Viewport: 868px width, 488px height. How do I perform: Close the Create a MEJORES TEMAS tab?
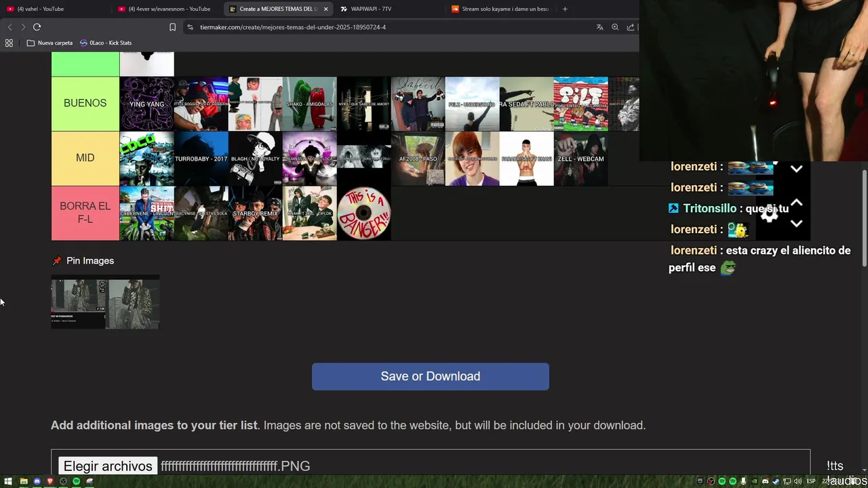(x=325, y=9)
